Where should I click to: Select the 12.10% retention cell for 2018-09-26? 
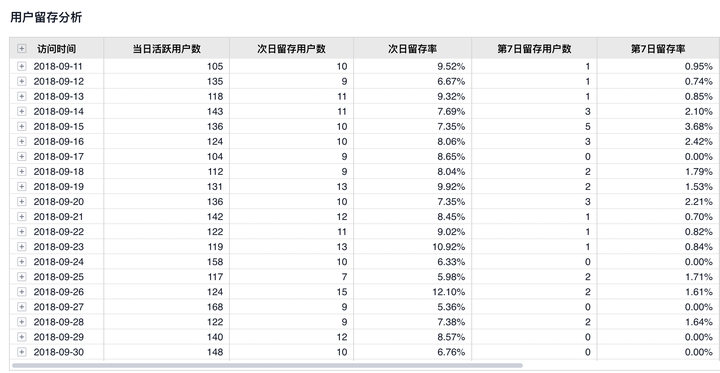(x=412, y=292)
